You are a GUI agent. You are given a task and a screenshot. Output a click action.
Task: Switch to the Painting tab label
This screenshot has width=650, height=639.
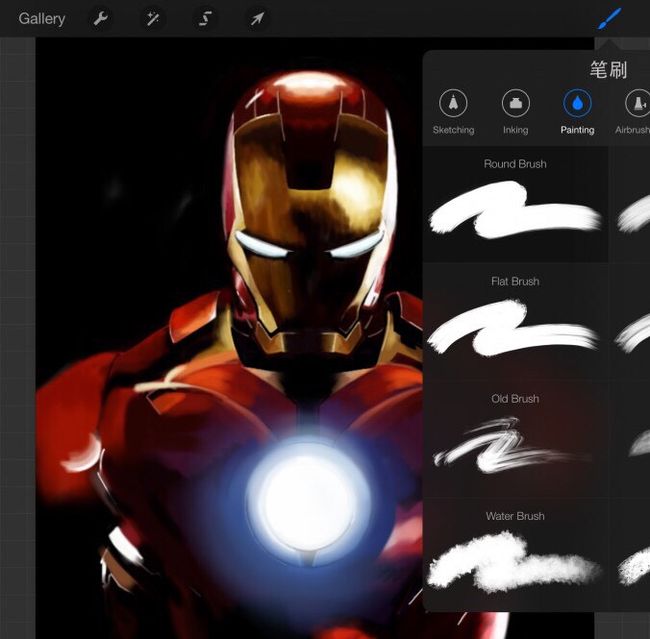577,130
